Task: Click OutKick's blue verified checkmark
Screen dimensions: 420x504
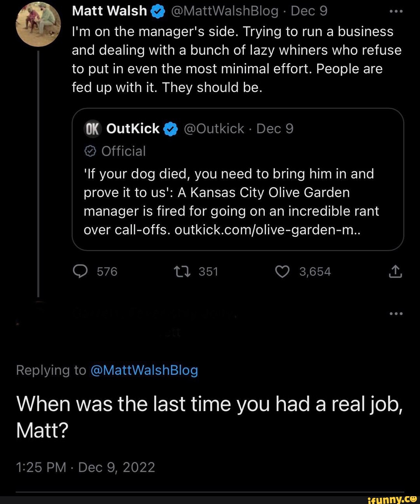Action: point(171,129)
